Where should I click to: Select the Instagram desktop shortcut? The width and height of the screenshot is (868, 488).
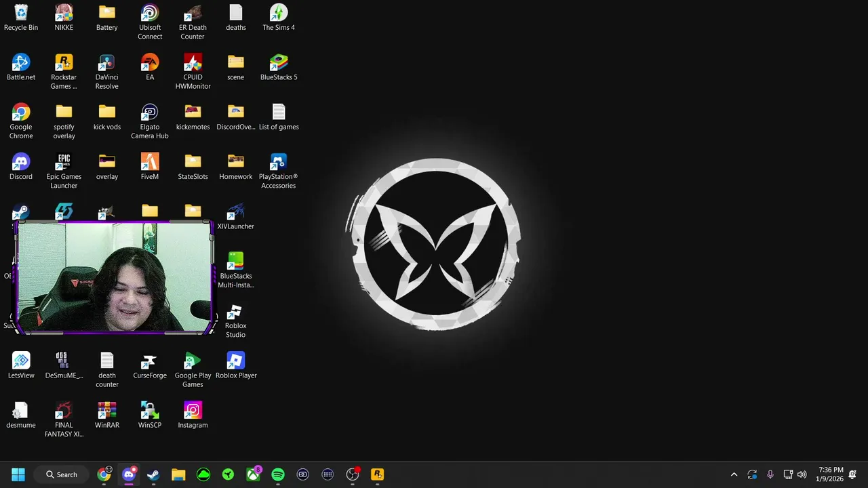pos(193,415)
